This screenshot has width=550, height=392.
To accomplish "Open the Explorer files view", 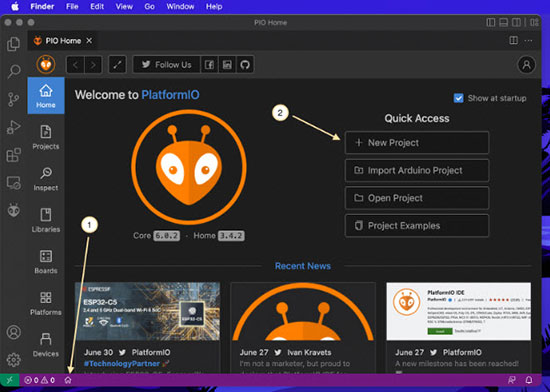I will [x=14, y=44].
